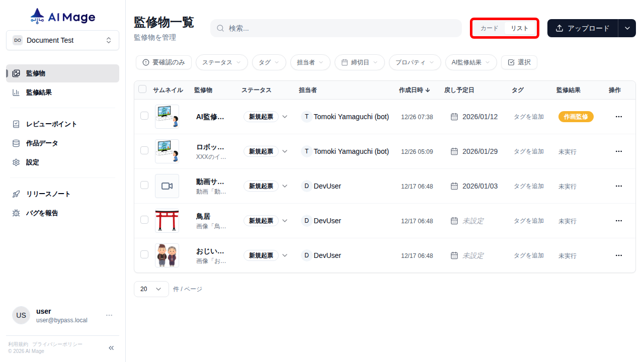Check the select-all checkbox in the table header
The width and height of the screenshot is (644, 362).
tap(142, 88)
